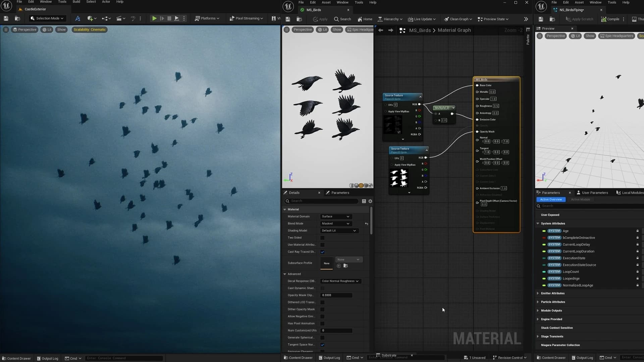Open Search in the material editor toolbar
This screenshot has height=362, width=644.
pos(342,19)
